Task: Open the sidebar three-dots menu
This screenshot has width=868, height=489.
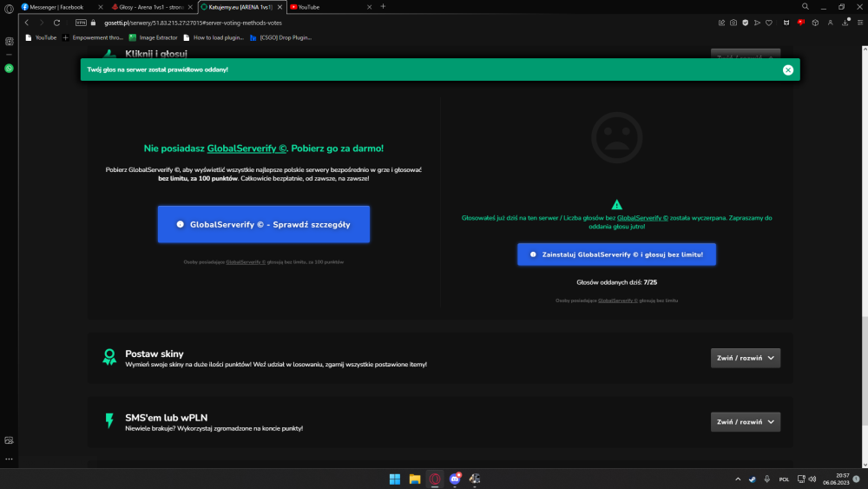Action: [9, 459]
